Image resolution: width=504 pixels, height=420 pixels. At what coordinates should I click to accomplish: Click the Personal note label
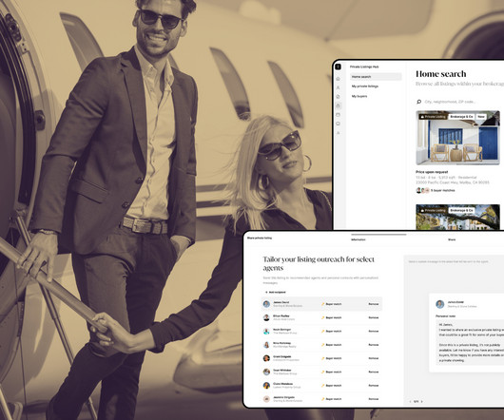pos(445,316)
